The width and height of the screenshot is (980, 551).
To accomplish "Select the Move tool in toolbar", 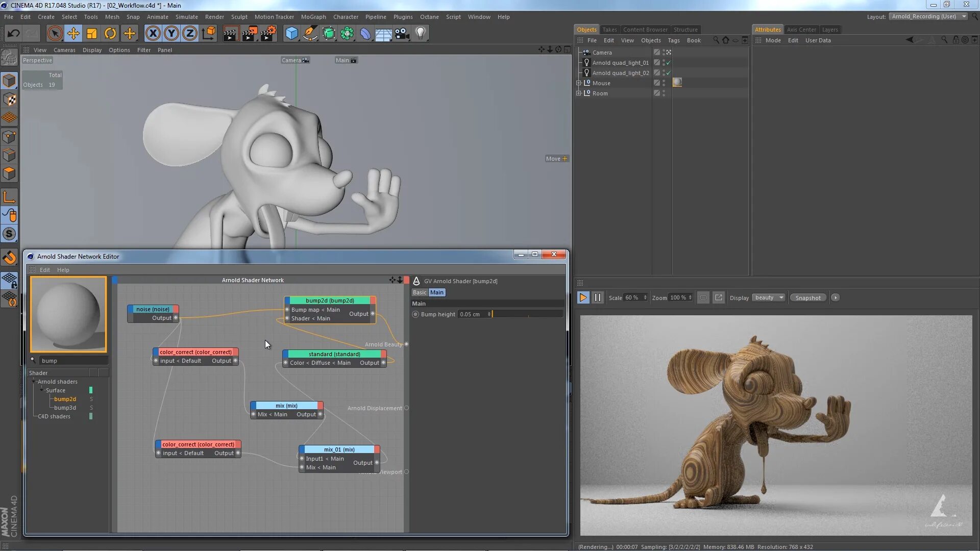I will pyautogui.click(x=73, y=34).
